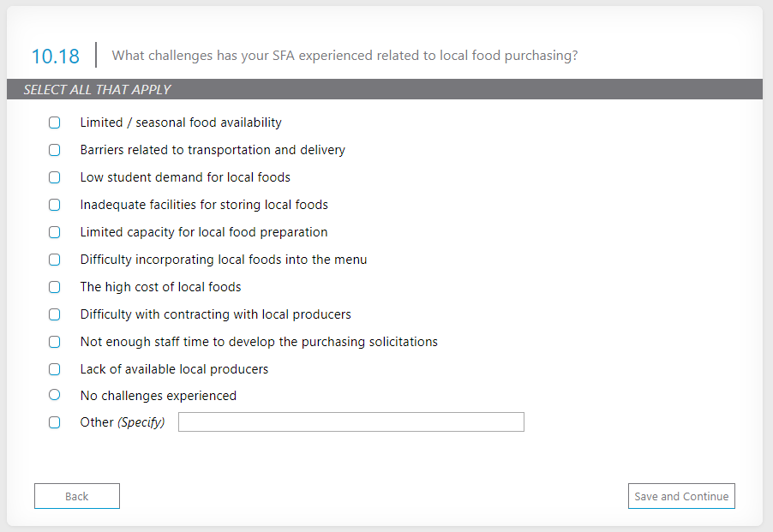Click the 'No challenges experienced' label text

point(159,396)
